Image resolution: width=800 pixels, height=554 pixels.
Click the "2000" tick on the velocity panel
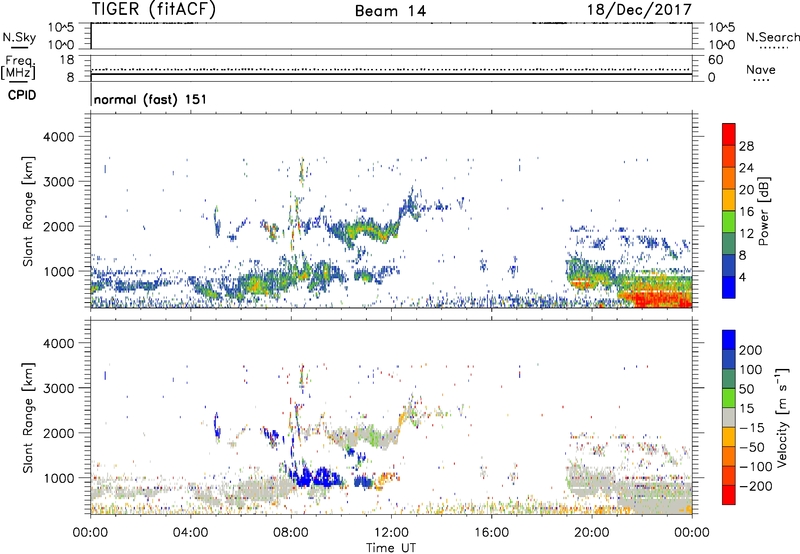(59, 433)
